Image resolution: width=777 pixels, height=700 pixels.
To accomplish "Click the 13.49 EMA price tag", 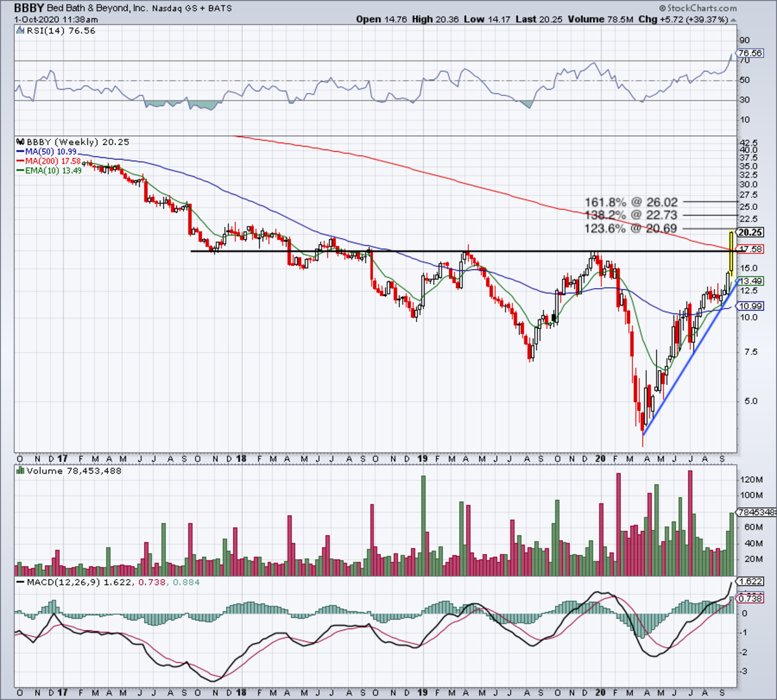I will pyautogui.click(x=750, y=281).
